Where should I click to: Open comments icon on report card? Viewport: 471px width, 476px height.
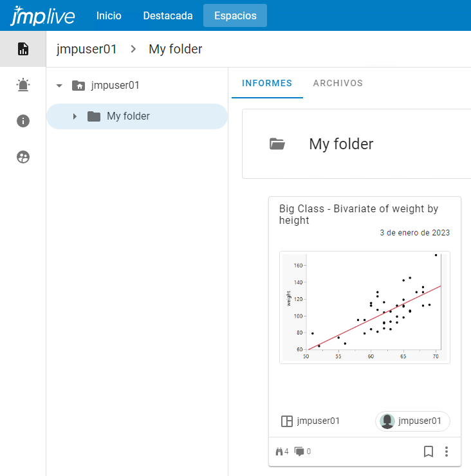(x=299, y=452)
